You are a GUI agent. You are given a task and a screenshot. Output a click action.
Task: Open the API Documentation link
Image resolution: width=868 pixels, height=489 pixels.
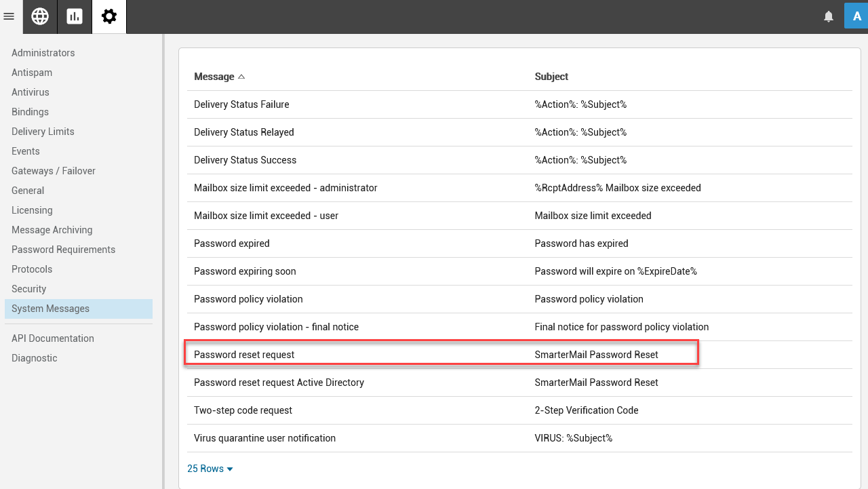(x=53, y=338)
